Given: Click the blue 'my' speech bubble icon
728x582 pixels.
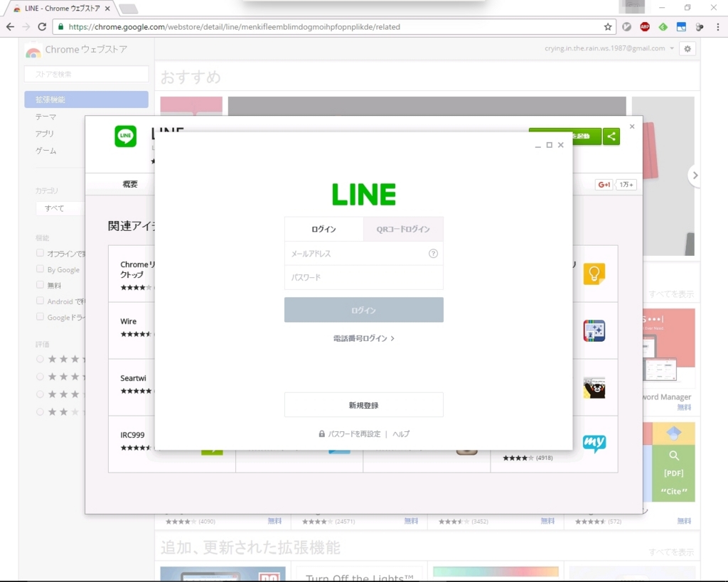Looking at the screenshot, I should point(594,443).
